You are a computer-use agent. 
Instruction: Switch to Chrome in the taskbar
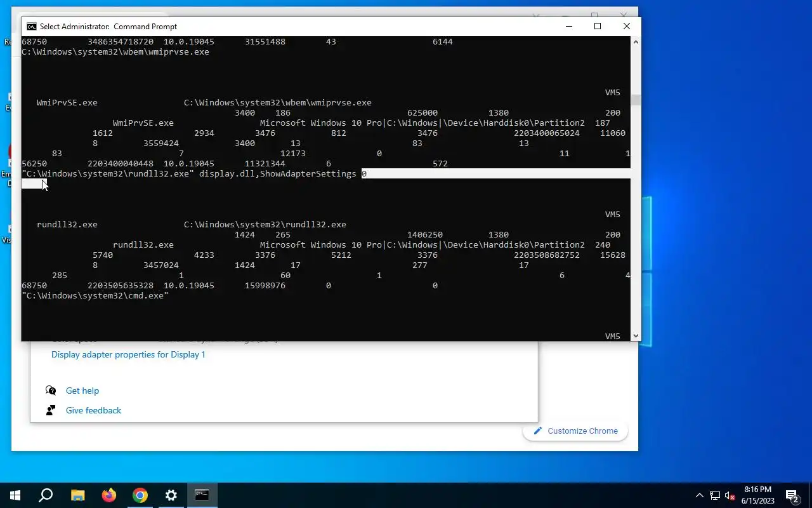140,495
